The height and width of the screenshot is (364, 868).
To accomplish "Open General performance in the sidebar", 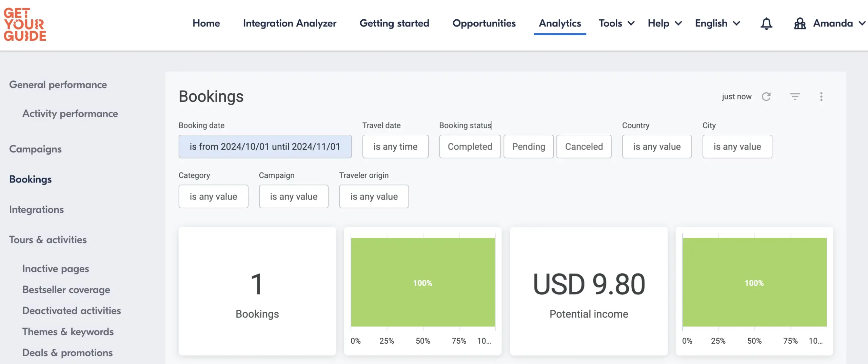I will [58, 85].
